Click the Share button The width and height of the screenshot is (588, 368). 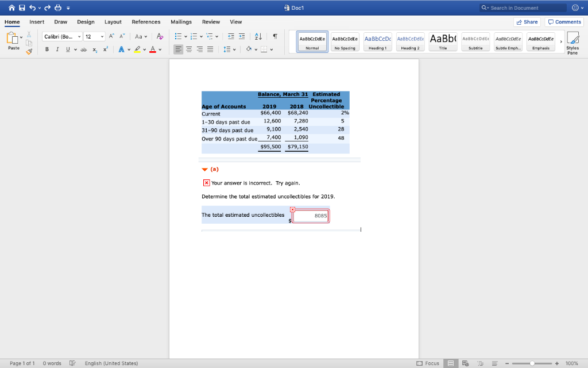click(527, 21)
